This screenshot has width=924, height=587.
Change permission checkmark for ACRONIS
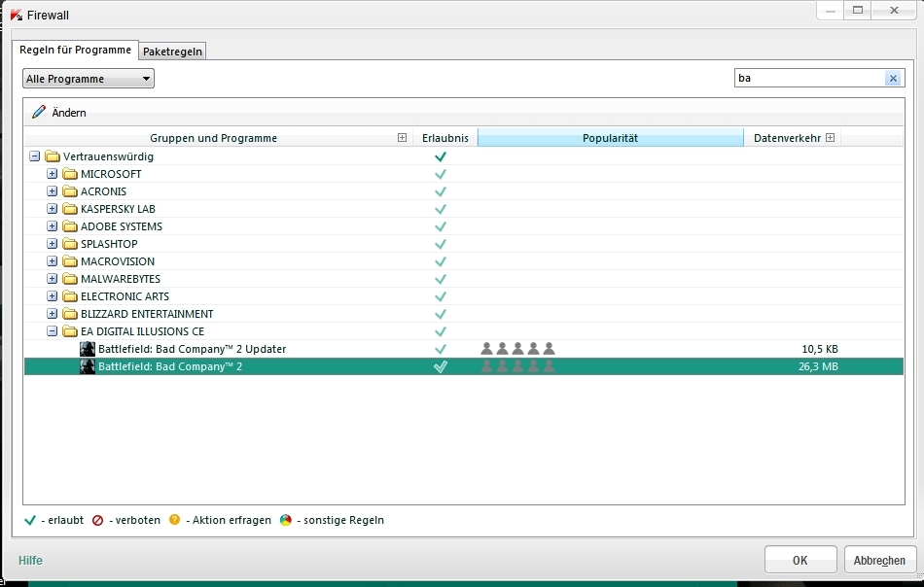coord(441,191)
